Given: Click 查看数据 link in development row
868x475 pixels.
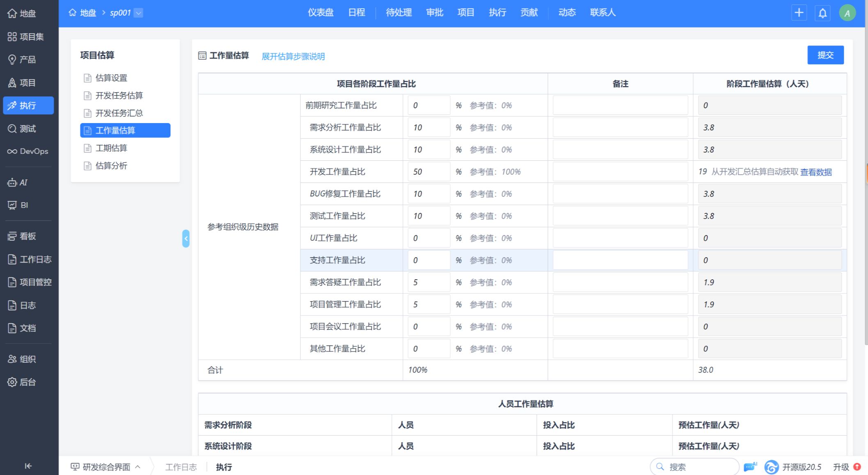Looking at the screenshot, I should 815,172.
